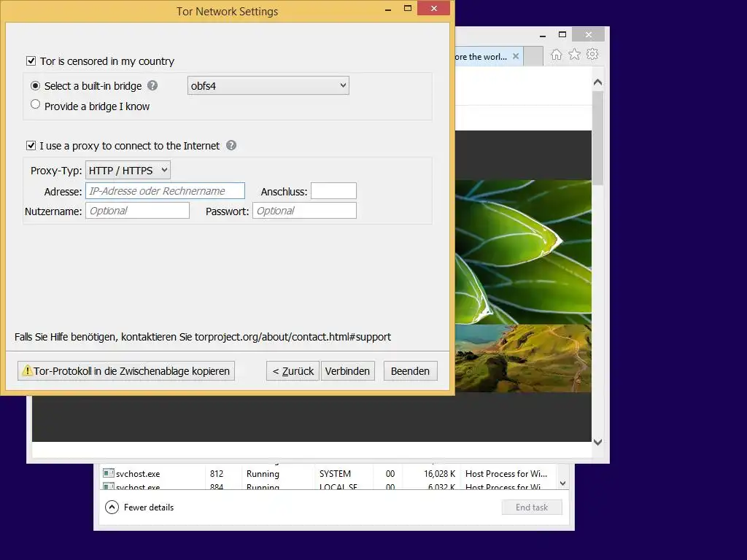
Task: Minimize the browser window
Action: [x=543, y=35]
